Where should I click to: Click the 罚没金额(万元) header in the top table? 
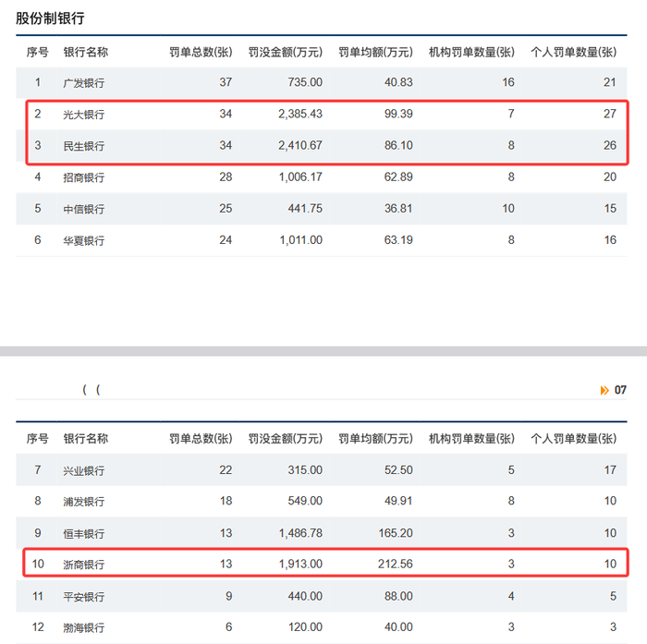tap(285, 53)
